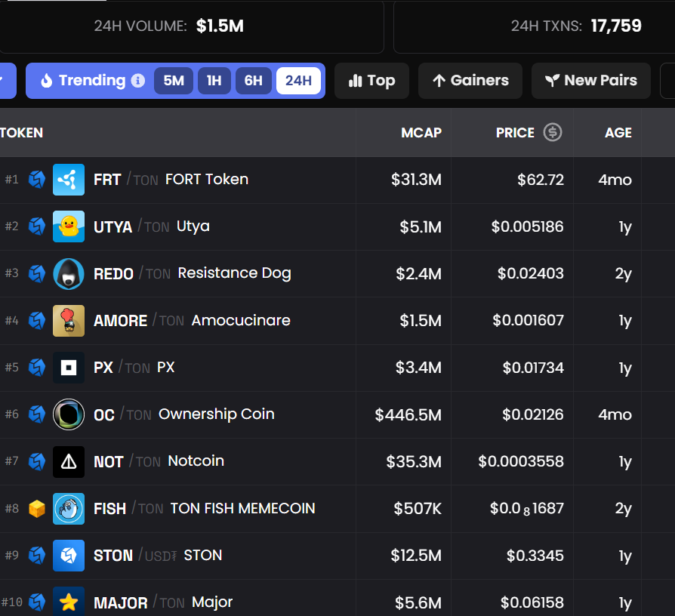Click the DEX icon in MAJOR row
Image resolution: width=675 pixels, height=616 pixels.
tap(37, 602)
